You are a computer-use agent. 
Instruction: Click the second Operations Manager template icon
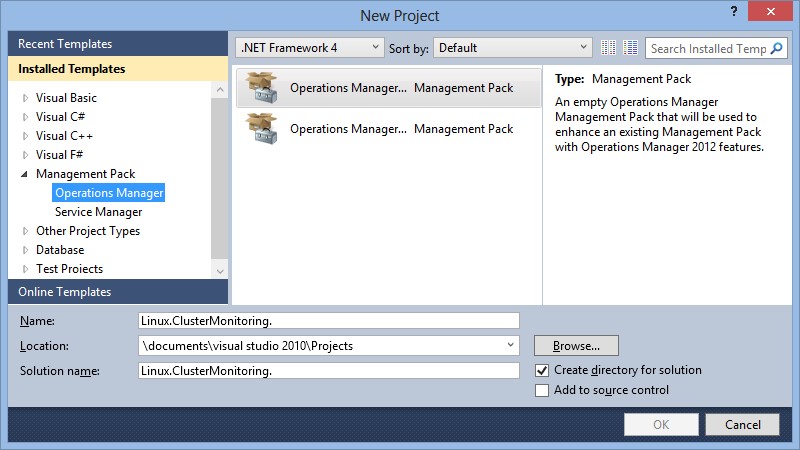[262, 129]
